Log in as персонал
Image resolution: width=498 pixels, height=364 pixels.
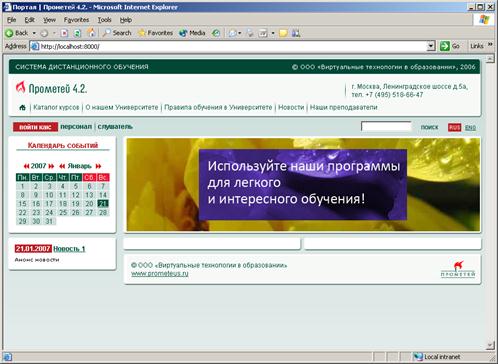coord(76,127)
